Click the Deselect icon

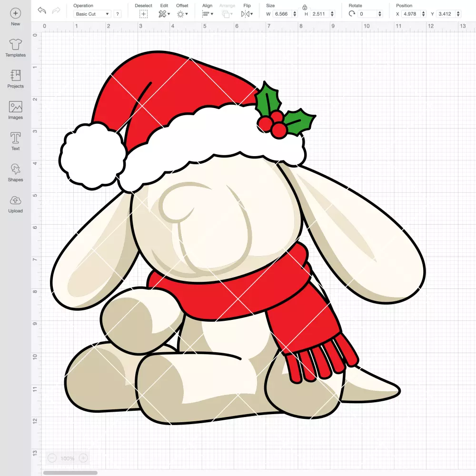tap(143, 14)
